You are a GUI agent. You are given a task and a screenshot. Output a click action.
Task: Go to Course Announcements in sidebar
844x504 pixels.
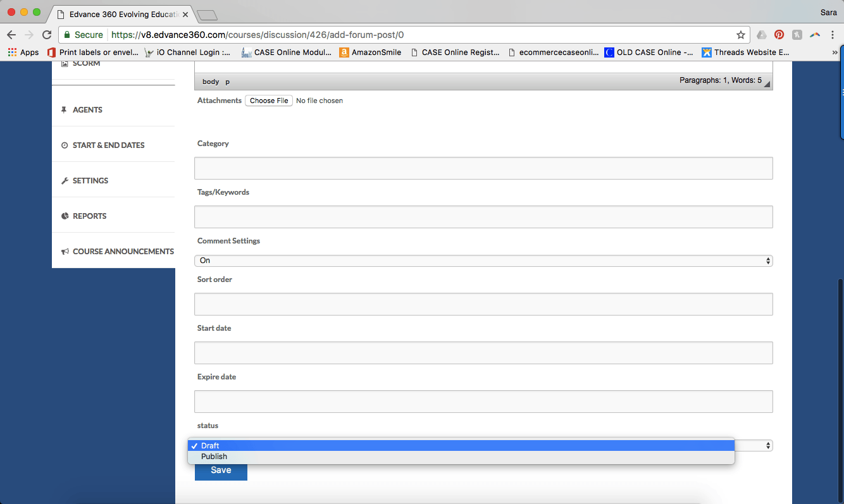click(x=123, y=252)
